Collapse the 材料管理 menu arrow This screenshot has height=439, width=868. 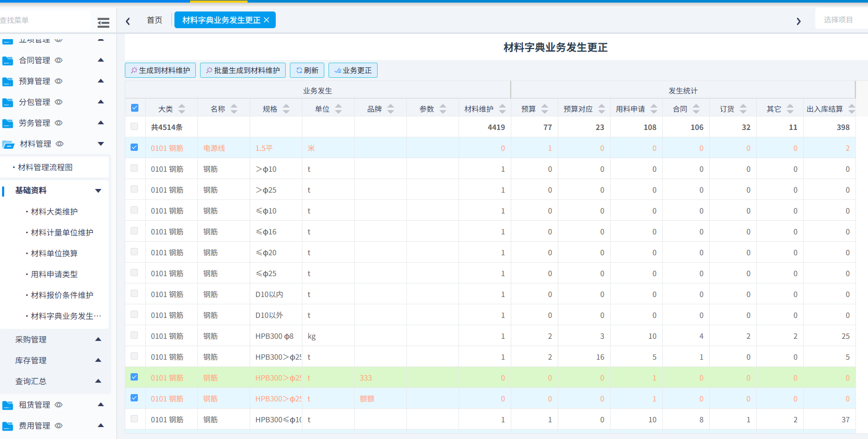tap(101, 144)
